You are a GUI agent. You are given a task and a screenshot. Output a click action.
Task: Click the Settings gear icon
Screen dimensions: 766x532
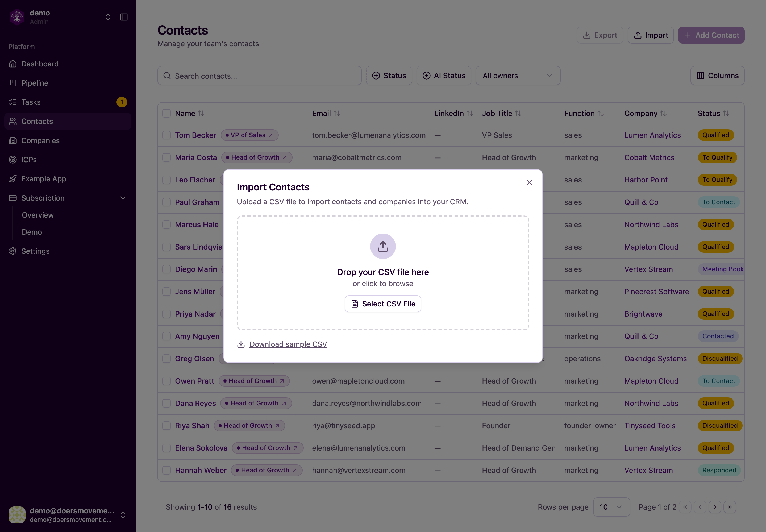13,251
